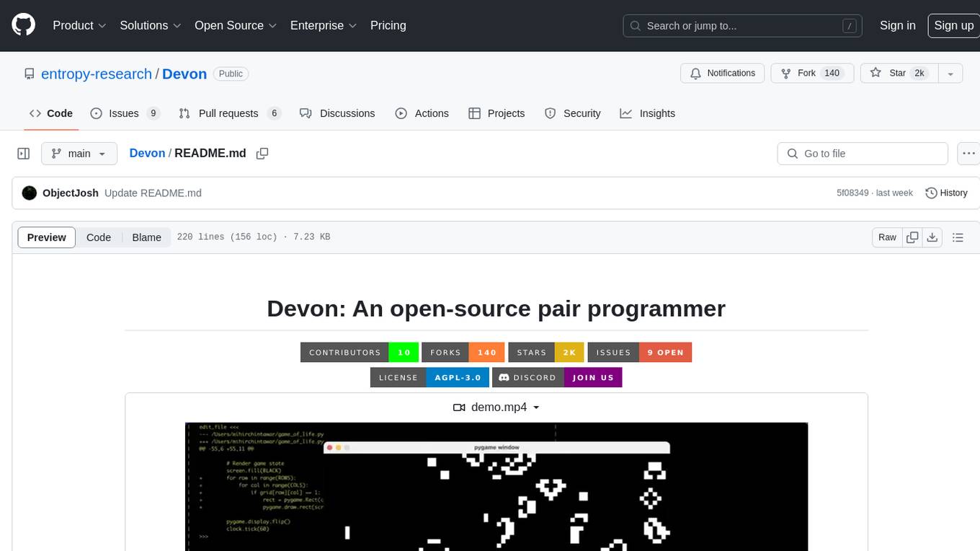Open the ObjectJosh avatar
The width and height of the screenshot is (980, 551).
[x=30, y=193]
